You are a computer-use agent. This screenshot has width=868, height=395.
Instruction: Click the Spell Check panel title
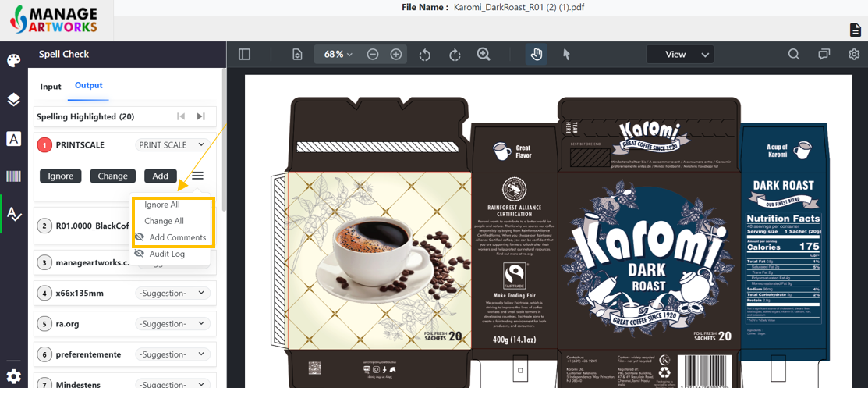click(64, 55)
